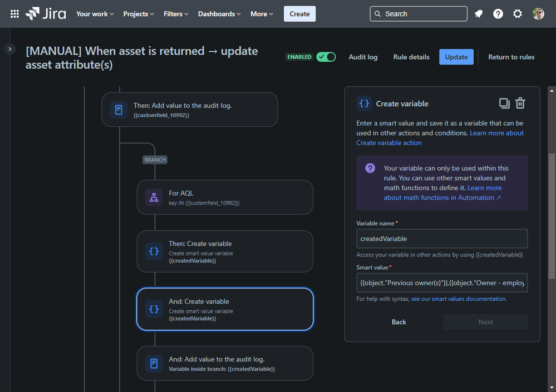The height and width of the screenshot is (392, 556).
Task: Click the icon of 'And: Add value to the audit log'
Action: pos(154,363)
